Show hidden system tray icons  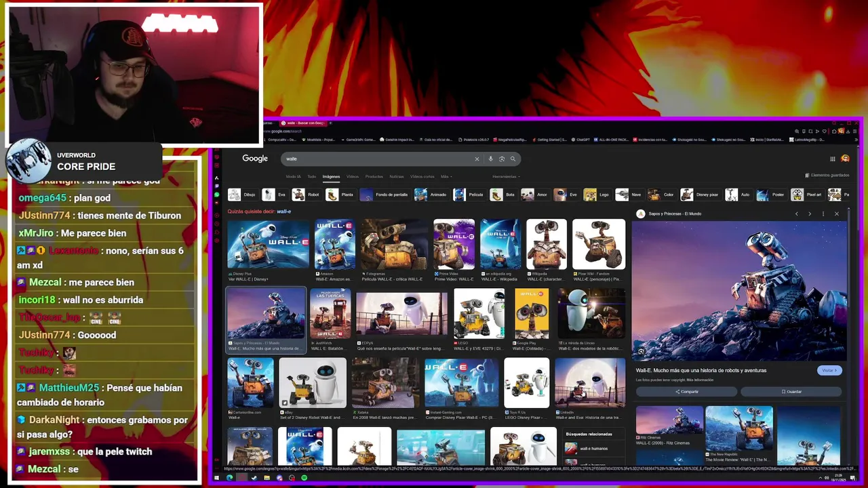pos(820,478)
